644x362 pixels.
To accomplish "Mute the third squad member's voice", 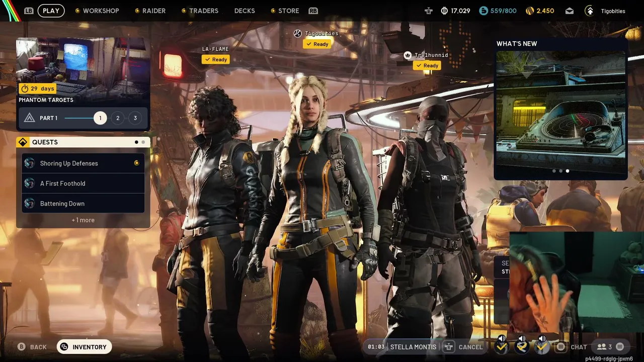I will pos(542,338).
